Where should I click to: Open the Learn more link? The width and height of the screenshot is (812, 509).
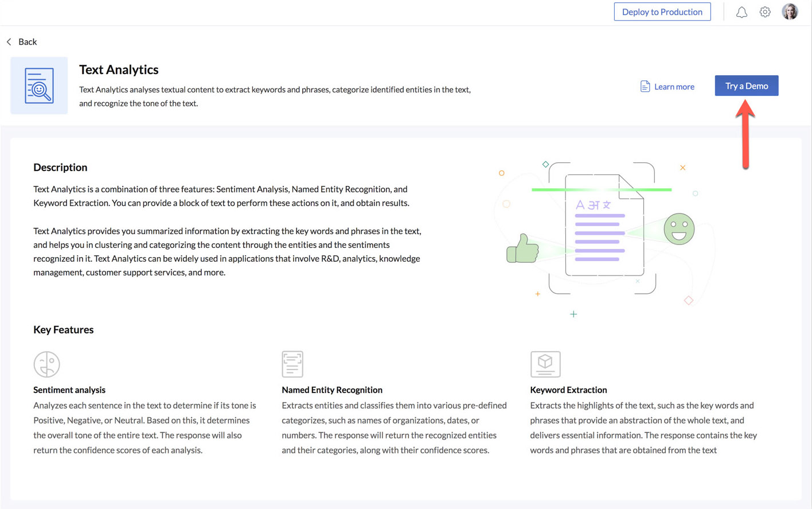(x=674, y=87)
